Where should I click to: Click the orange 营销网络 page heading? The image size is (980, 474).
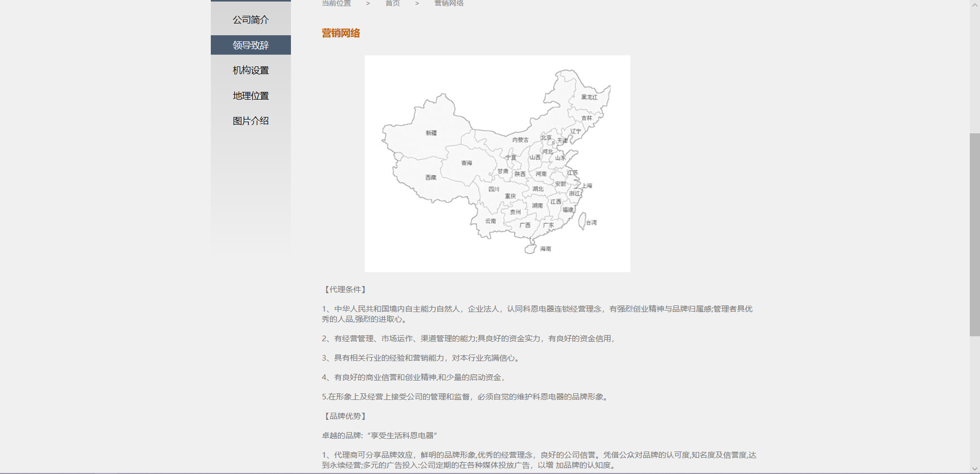(340, 33)
